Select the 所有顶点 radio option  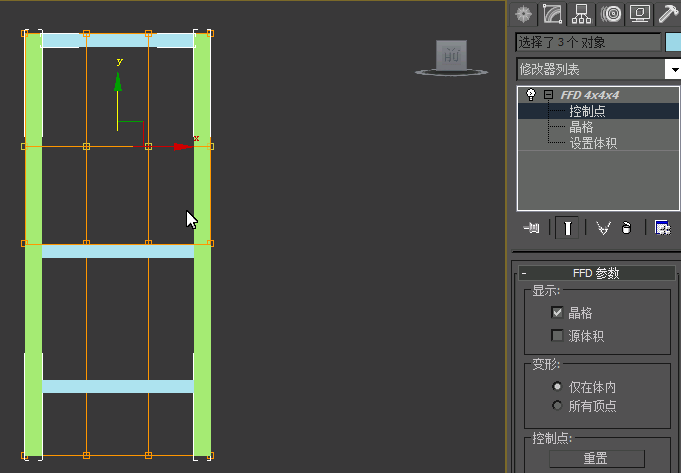[x=557, y=406]
